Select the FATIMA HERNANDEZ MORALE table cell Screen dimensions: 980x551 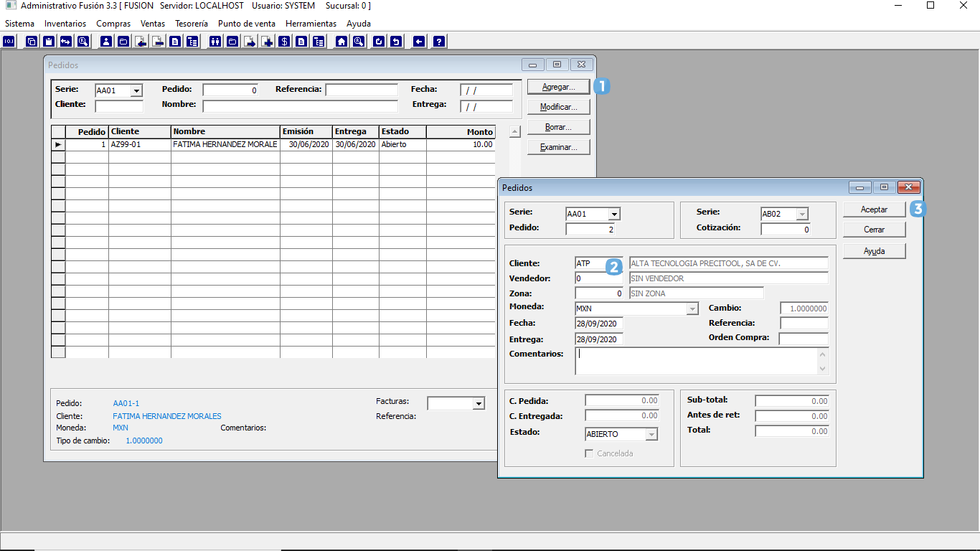tap(225, 144)
